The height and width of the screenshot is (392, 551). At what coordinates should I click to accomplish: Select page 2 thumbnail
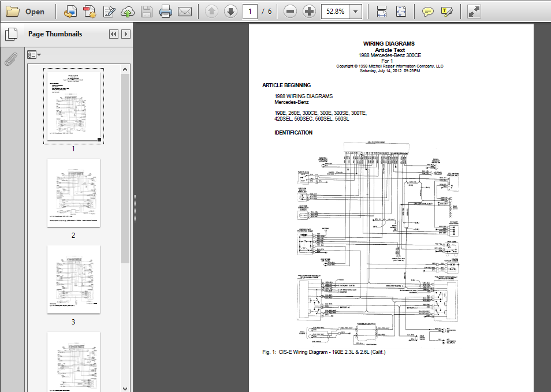click(73, 193)
